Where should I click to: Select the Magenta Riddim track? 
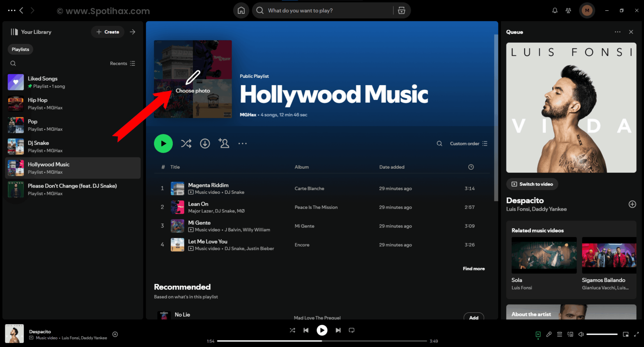(322, 188)
